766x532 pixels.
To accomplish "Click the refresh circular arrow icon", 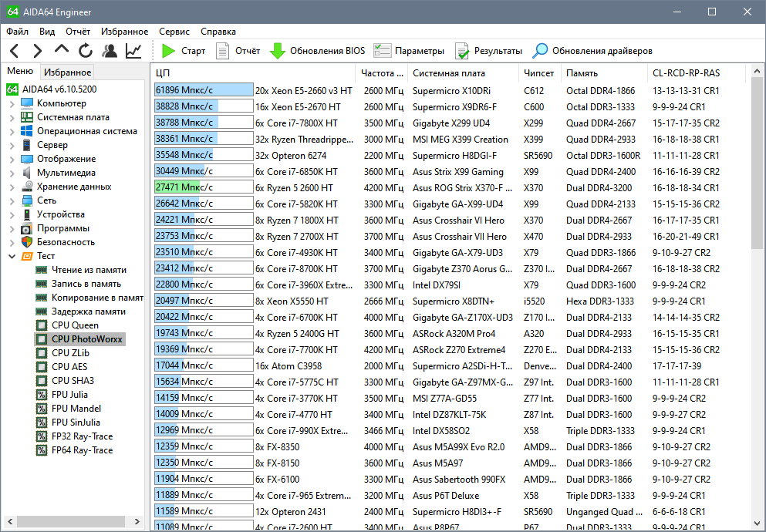I will tap(86, 51).
